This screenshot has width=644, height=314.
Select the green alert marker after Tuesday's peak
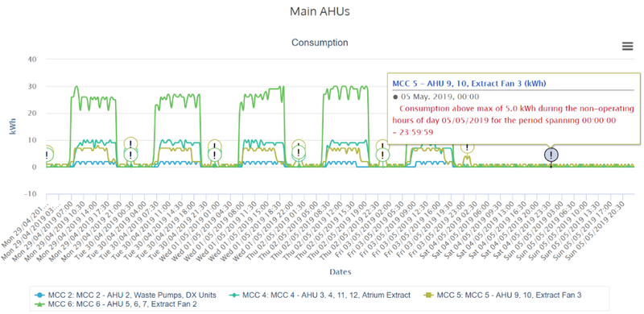click(214, 155)
